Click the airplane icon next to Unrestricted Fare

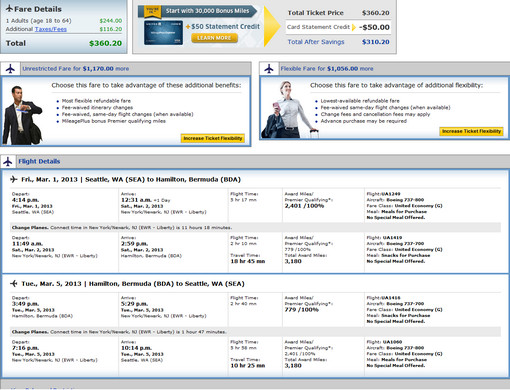coord(10,69)
